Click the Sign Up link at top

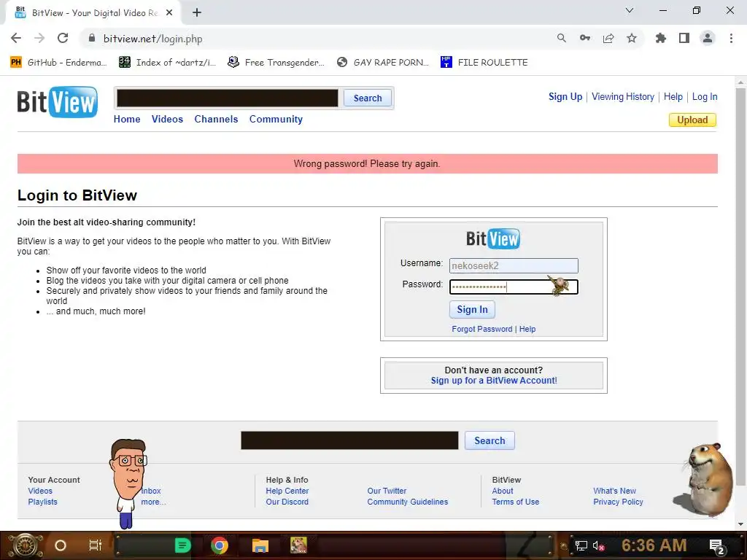(565, 97)
